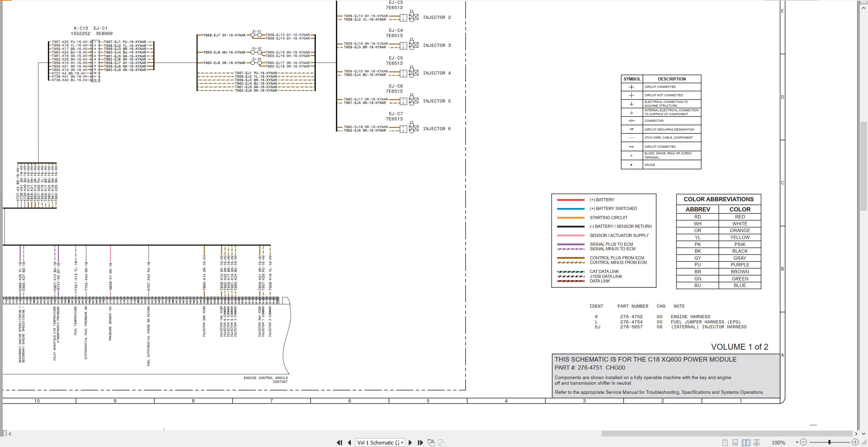This screenshot has height=447, width=868.
Task: Click the INJECTOR 6 label
Action: click(437, 128)
